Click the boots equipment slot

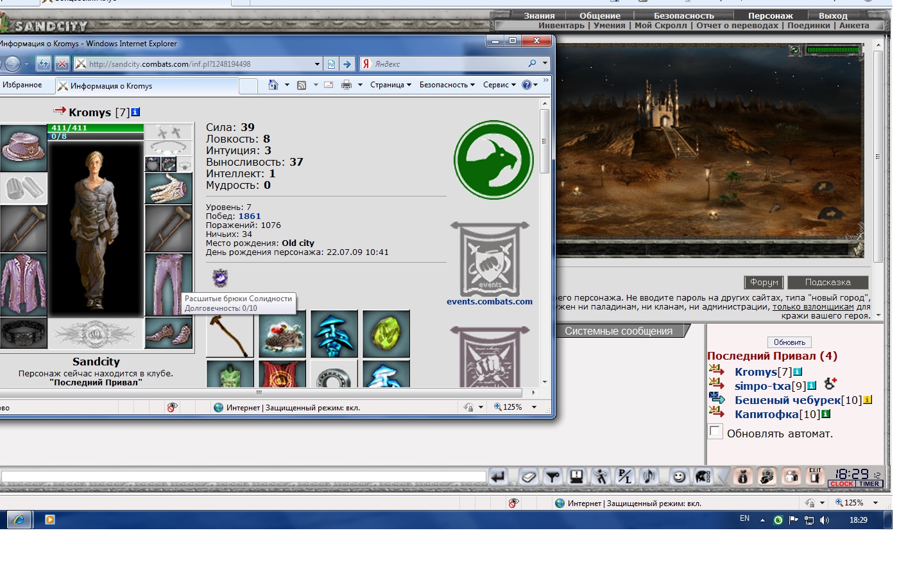169,333
